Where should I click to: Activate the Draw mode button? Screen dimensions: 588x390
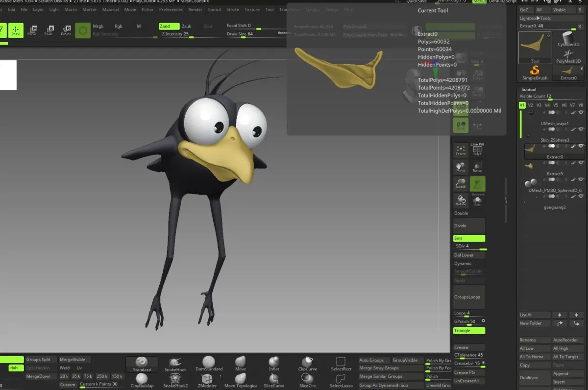[x=16, y=31]
